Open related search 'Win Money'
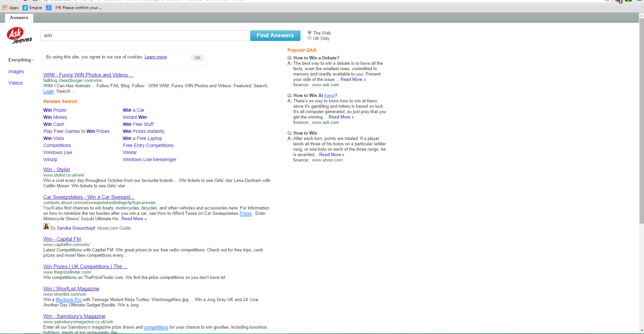The image size is (644, 334). coord(55,117)
